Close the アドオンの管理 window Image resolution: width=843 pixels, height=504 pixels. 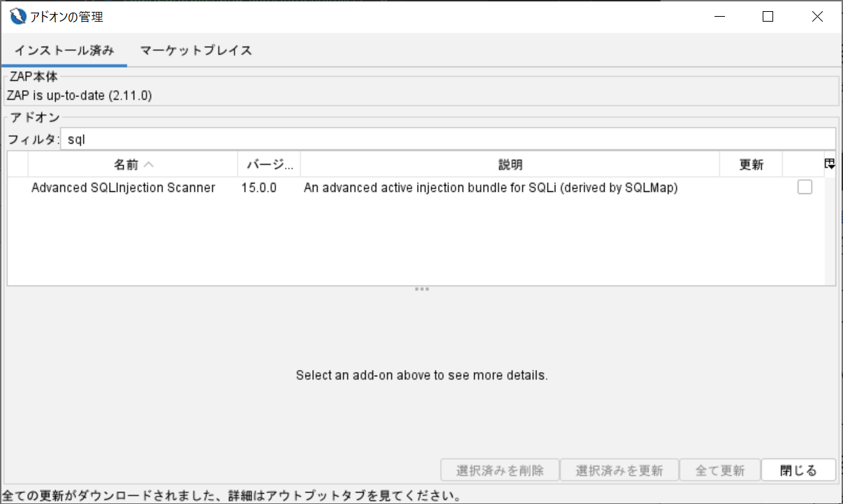[817, 17]
